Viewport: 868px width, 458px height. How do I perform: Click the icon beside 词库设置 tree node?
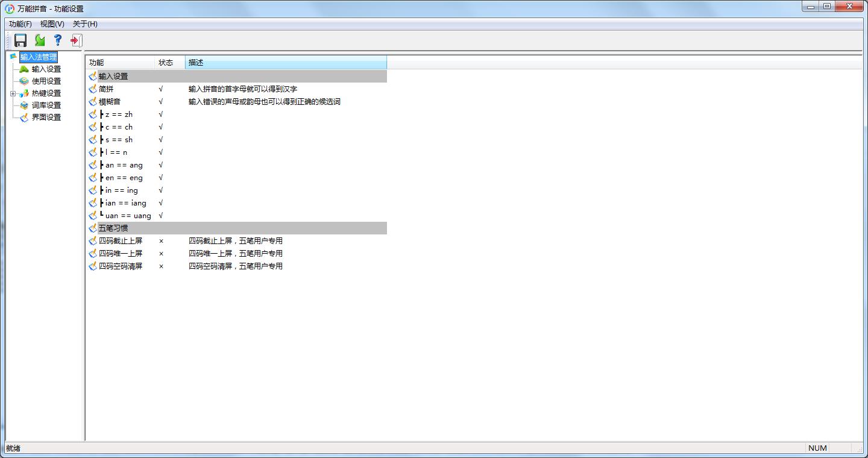(x=24, y=105)
